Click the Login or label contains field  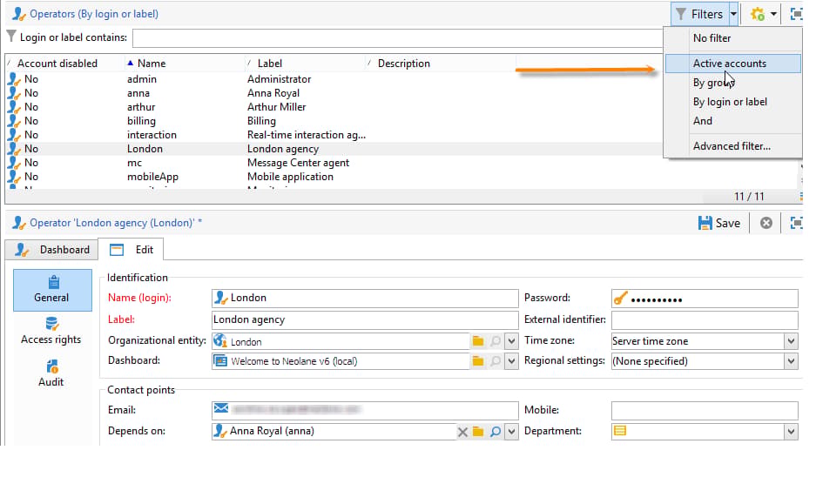pos(398,38)
